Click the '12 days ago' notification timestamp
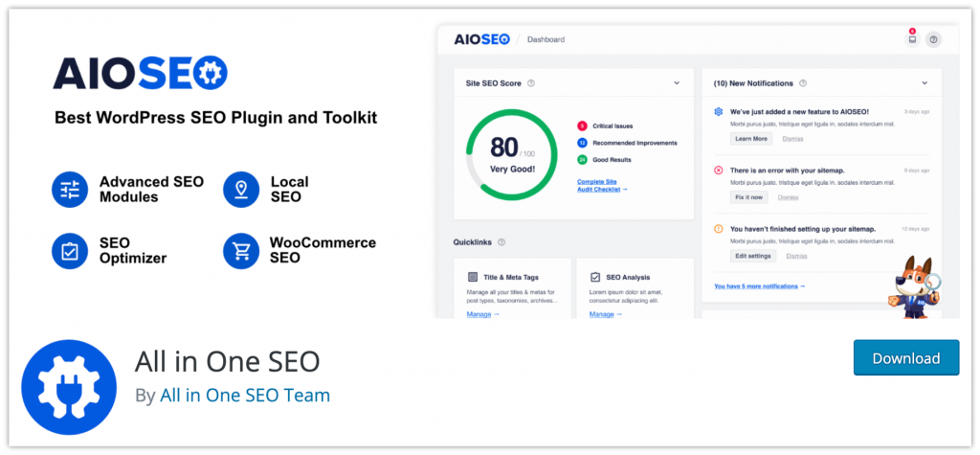The height and width of the screenshot is (455, 980). (915, 229)
